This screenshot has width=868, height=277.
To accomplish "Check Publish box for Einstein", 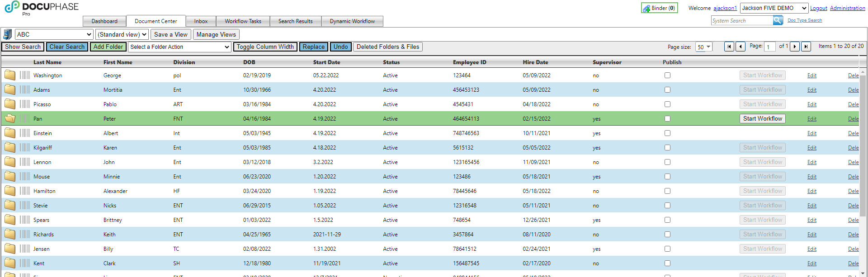I will point(667,133).
